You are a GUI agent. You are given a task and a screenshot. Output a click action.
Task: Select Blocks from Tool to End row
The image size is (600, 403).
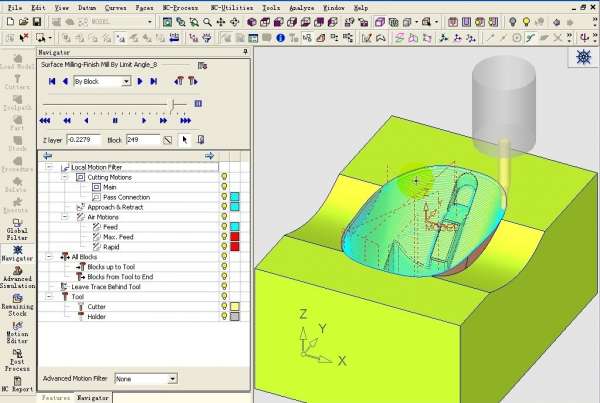coord(120,276)
